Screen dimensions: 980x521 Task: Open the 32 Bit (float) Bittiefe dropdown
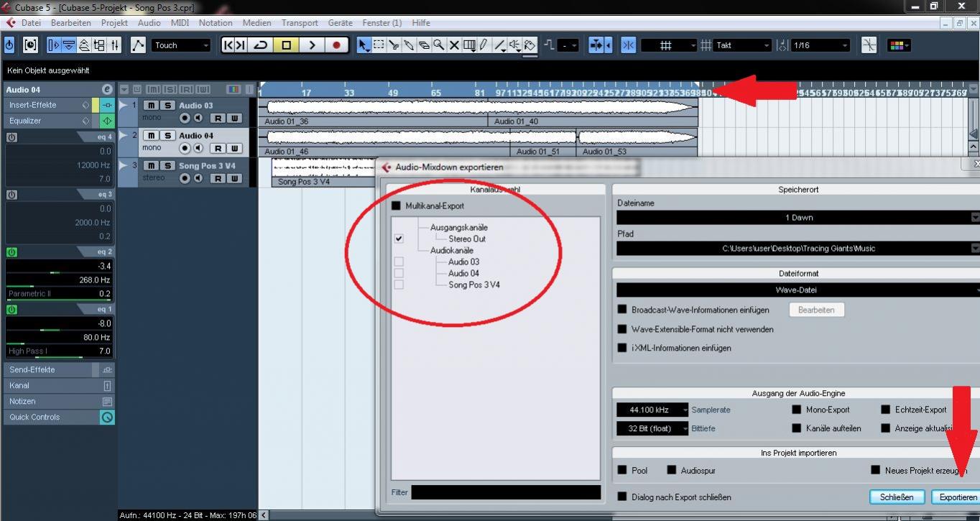[652, 428]
